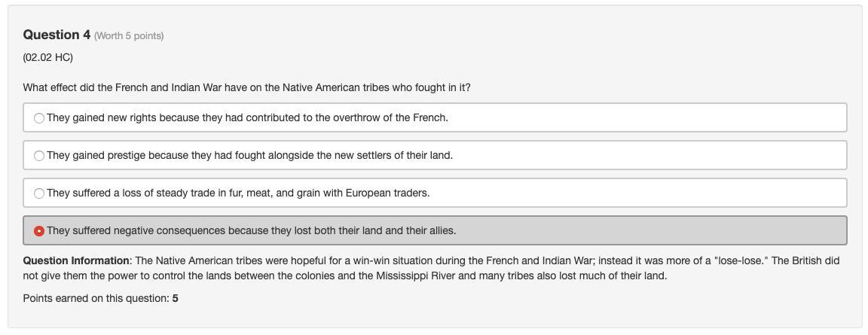
Task: Click empty space at right of first answer box
Action: (678, 117)
